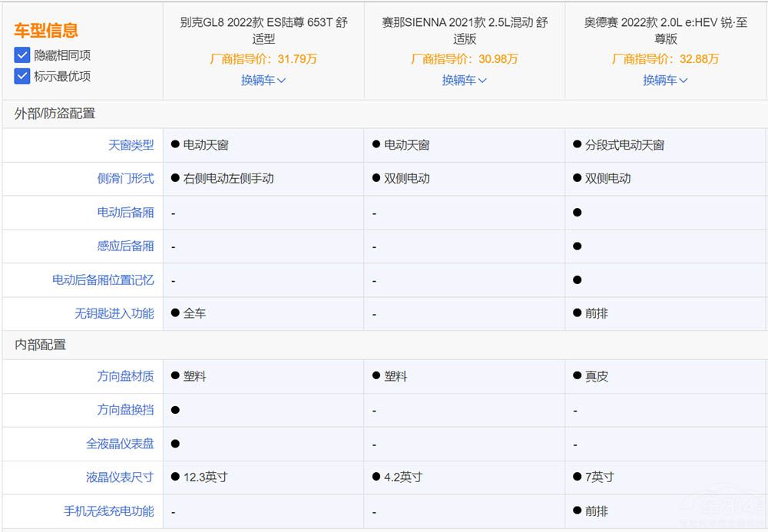Select the 别克GL8 2022款 ES陆尊 model title

(263, 31)
